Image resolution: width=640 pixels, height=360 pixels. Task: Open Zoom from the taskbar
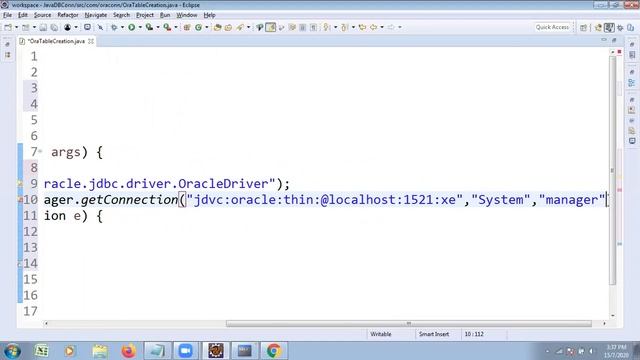(x=186, y=351)
